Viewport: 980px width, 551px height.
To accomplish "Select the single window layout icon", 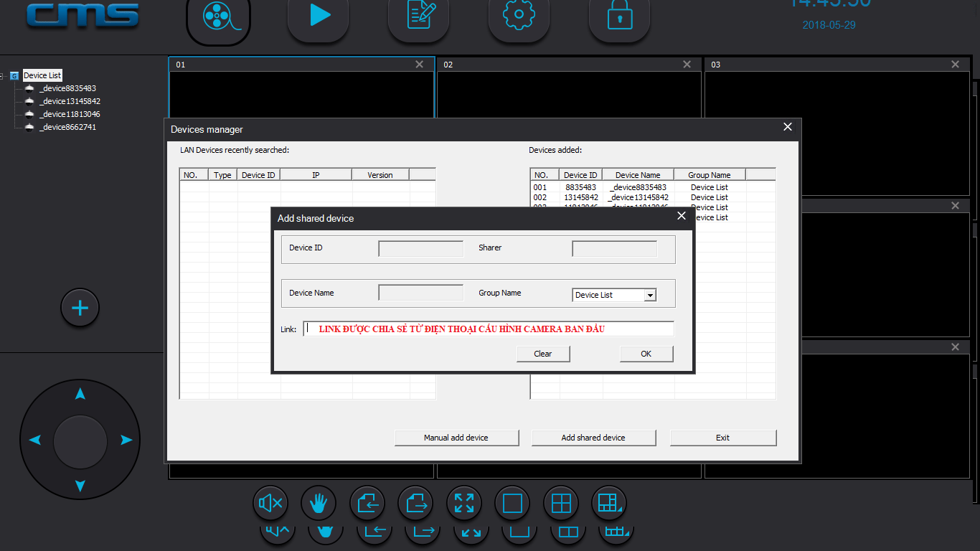I will click(x=512, y=504).
